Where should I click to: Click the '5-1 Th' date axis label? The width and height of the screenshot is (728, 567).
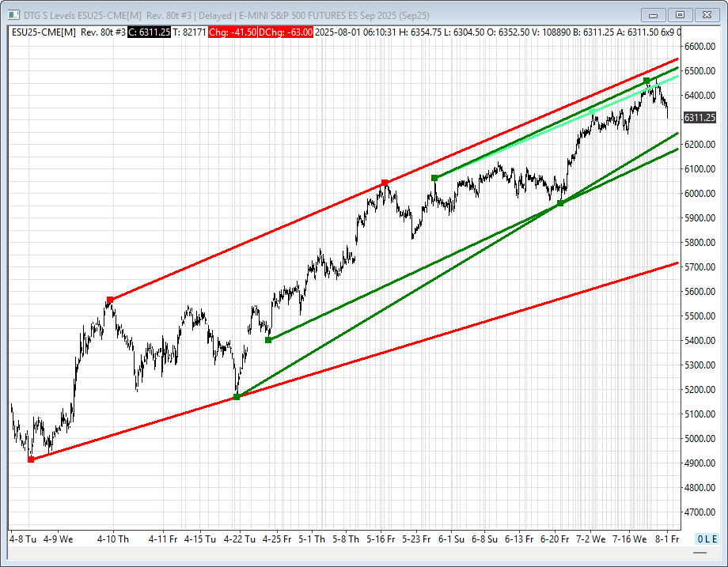click(x=312, y=539)
